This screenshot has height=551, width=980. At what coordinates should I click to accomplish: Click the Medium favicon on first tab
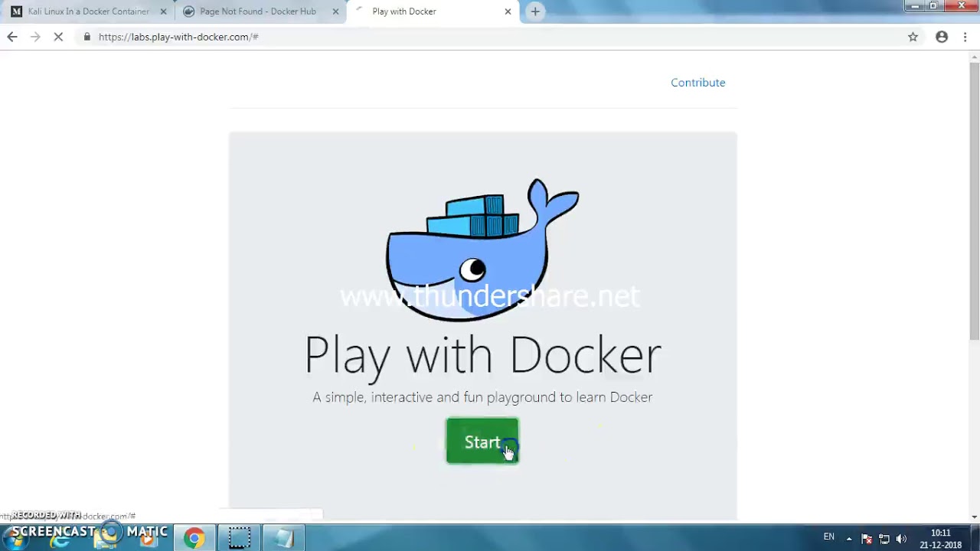pos(16,11)
